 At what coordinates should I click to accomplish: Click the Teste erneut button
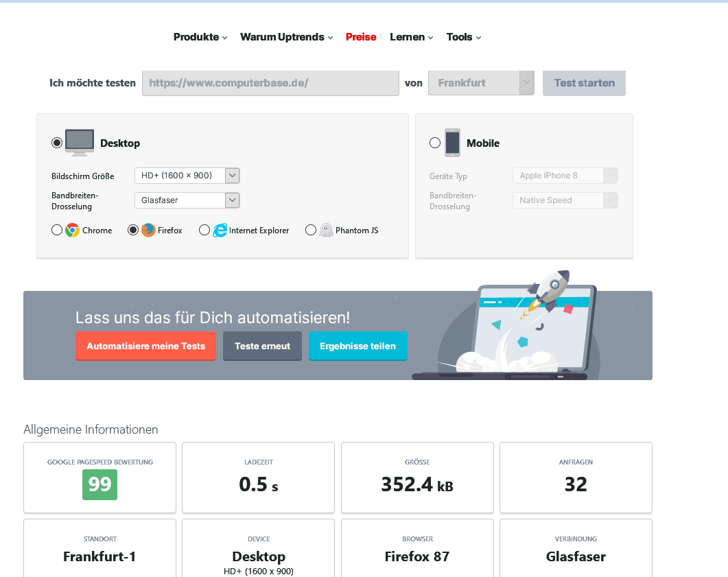click(262, 346)
